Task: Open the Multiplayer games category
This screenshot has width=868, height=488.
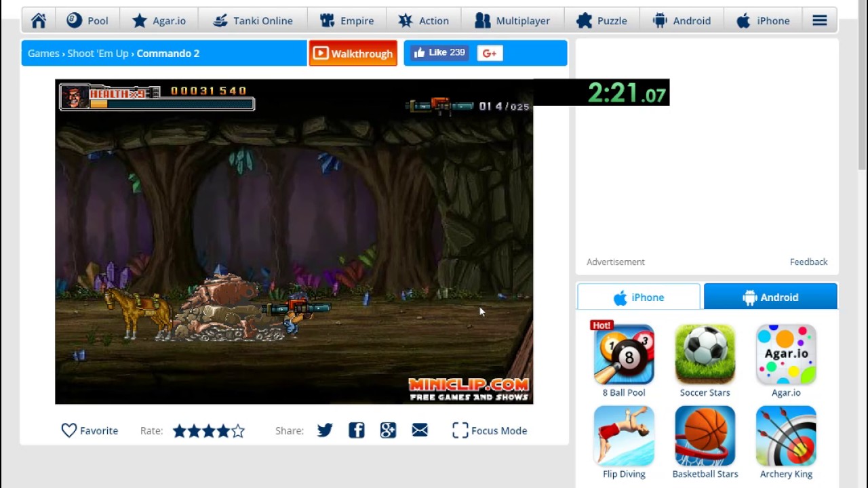Action: point(512,20)
